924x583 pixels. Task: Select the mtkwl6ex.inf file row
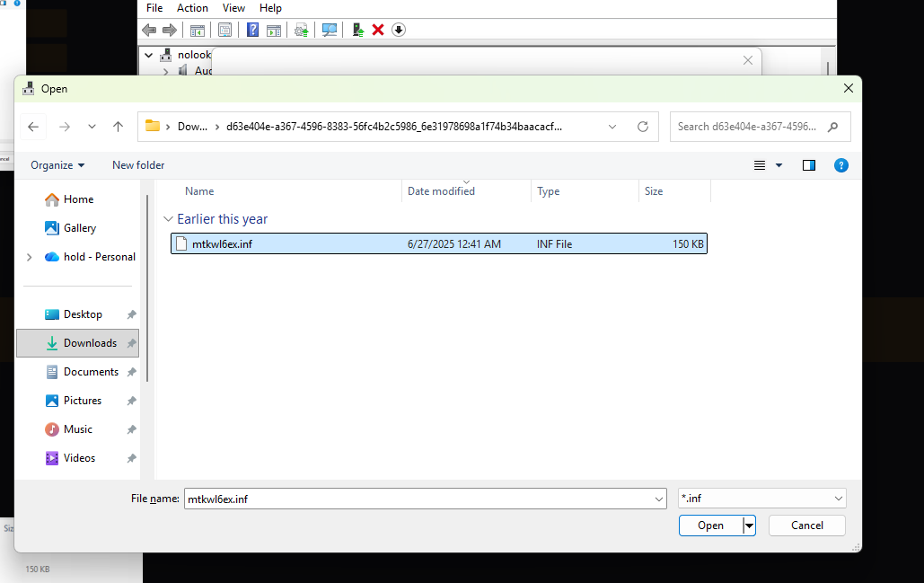[x=439, y=244]
